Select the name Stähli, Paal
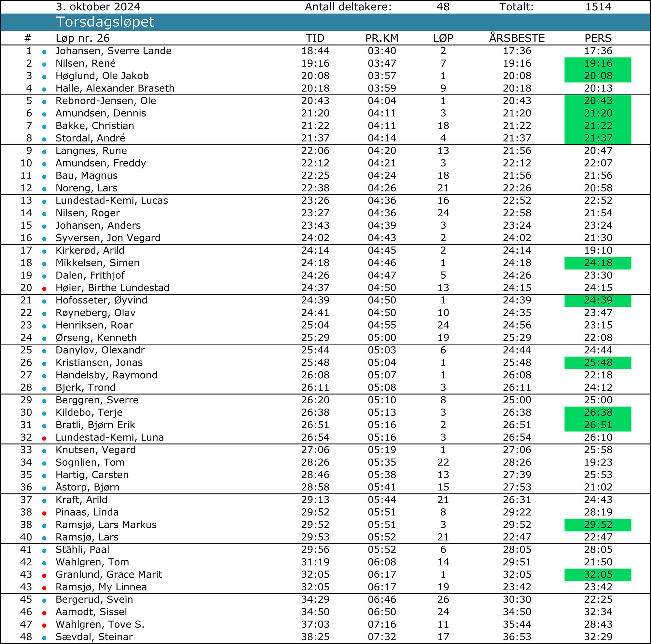This screenshot has width=651, height=644. click(83, 549)
